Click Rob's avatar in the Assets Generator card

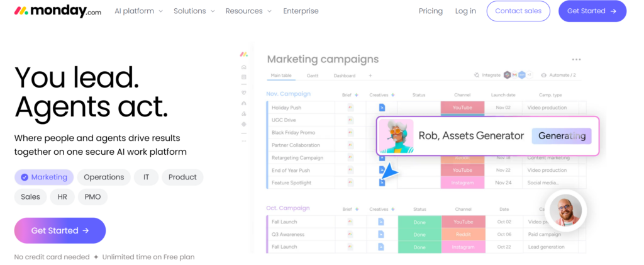396,136
